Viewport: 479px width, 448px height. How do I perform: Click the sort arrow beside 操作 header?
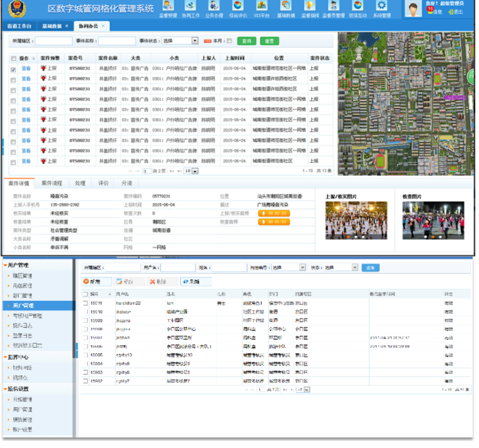tap(34, 58)
